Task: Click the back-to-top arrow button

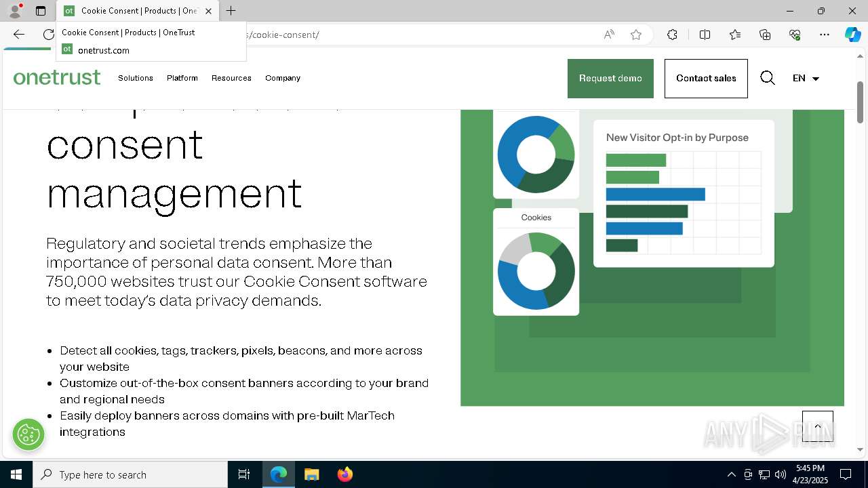Action: [818, 426]
